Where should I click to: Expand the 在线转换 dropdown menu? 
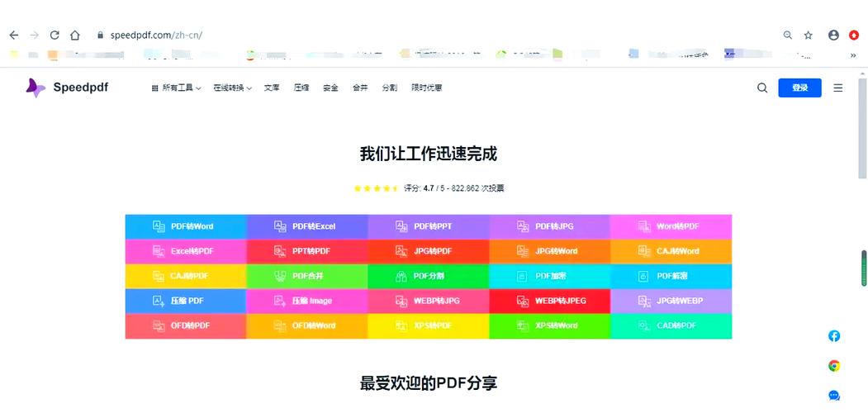click(233, 88)
